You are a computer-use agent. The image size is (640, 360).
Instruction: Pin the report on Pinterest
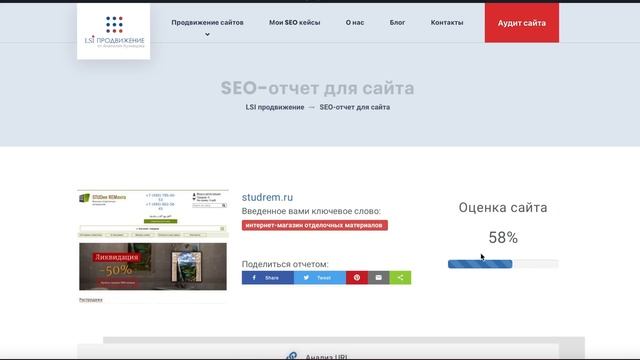(x=357, y=278)
